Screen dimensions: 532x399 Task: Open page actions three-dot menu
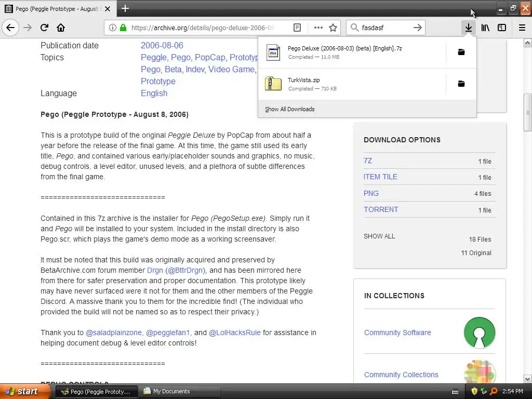coord(318,28)
